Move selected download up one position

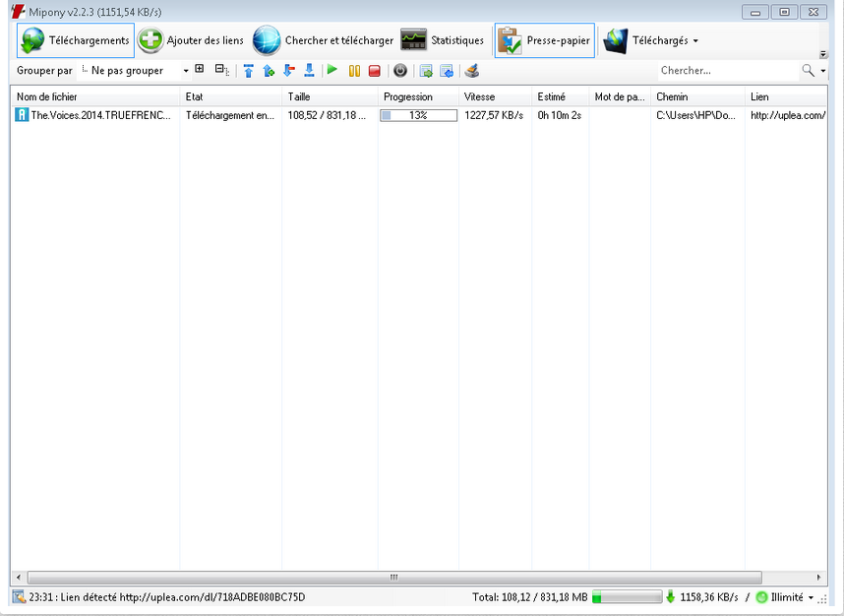[x=269, y=71]
